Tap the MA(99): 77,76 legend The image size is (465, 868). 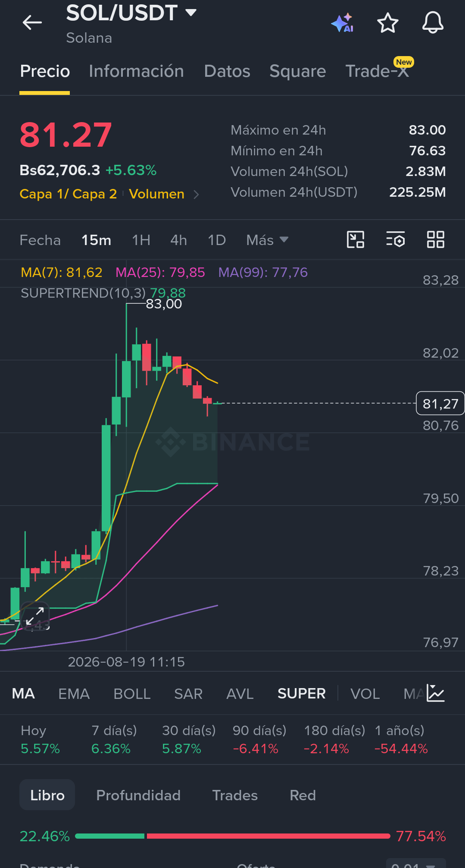(263, 272)
